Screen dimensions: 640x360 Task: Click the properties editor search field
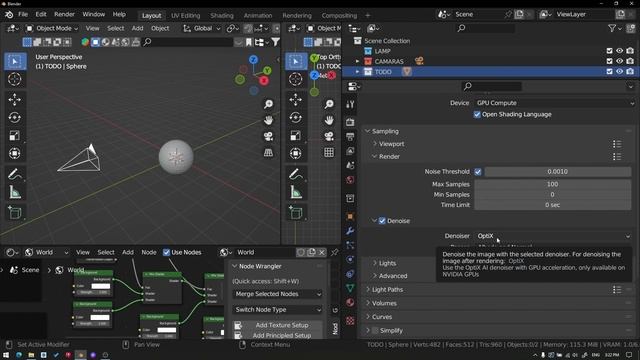coord(492,86)
